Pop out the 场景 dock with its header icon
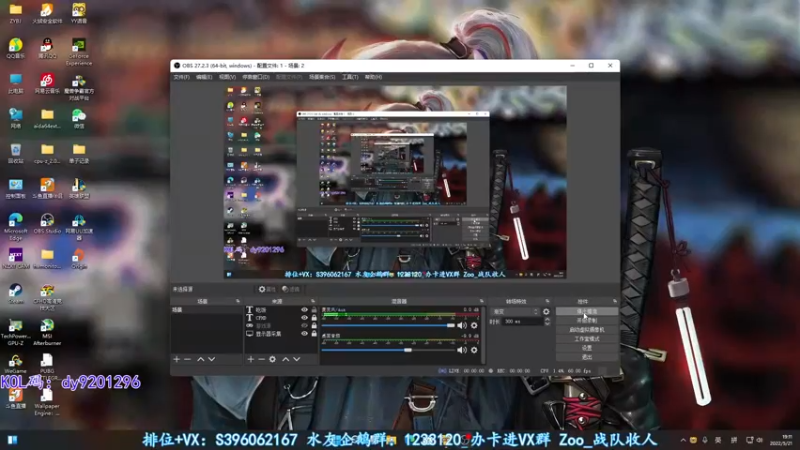 pos(238,302)
